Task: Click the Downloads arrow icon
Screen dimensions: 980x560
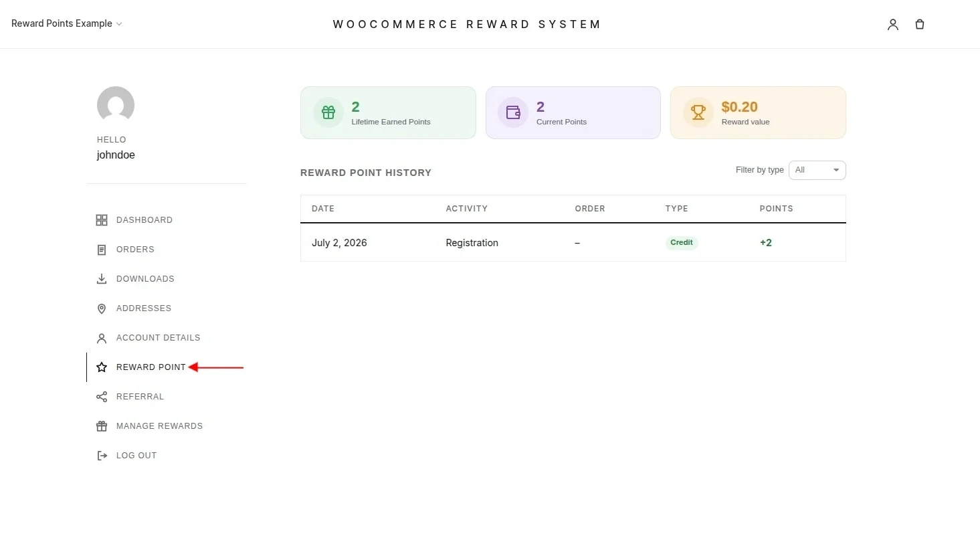Action: point(102,279)
